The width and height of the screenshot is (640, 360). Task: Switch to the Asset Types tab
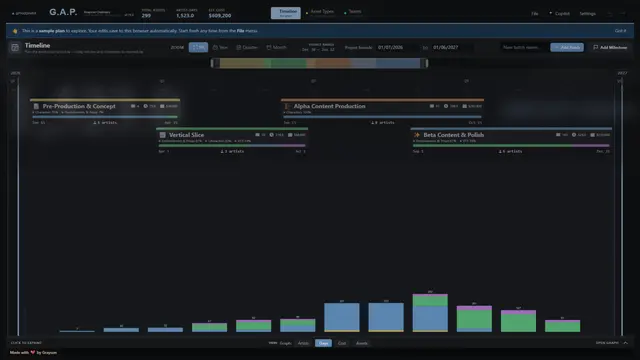point(320,12)
